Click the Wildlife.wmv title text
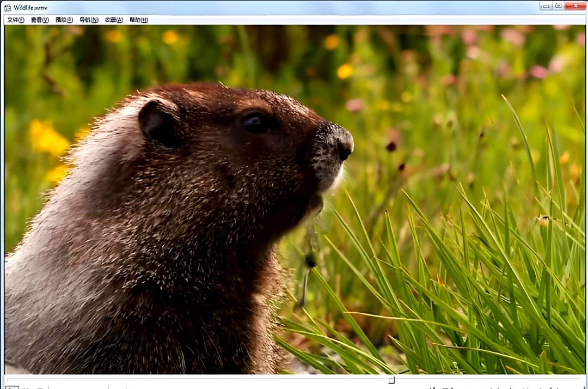 (x=30, y=8)
